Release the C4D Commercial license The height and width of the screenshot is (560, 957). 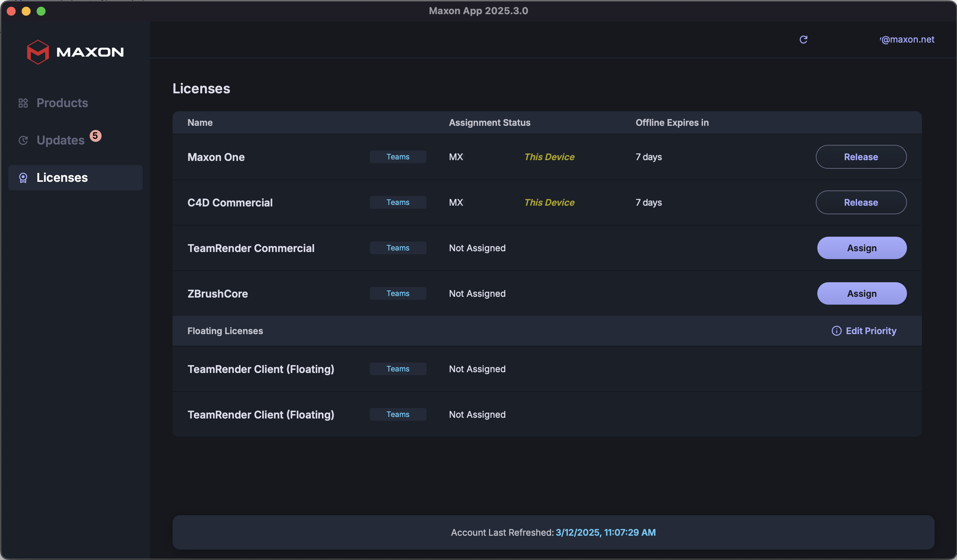coord(861,202)
